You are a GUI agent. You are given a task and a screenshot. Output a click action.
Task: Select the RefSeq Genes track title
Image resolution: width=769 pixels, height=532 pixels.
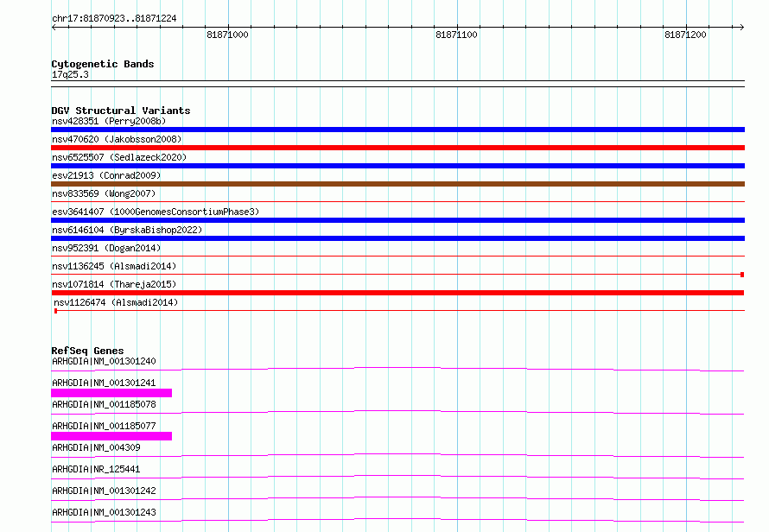point(88,351)
